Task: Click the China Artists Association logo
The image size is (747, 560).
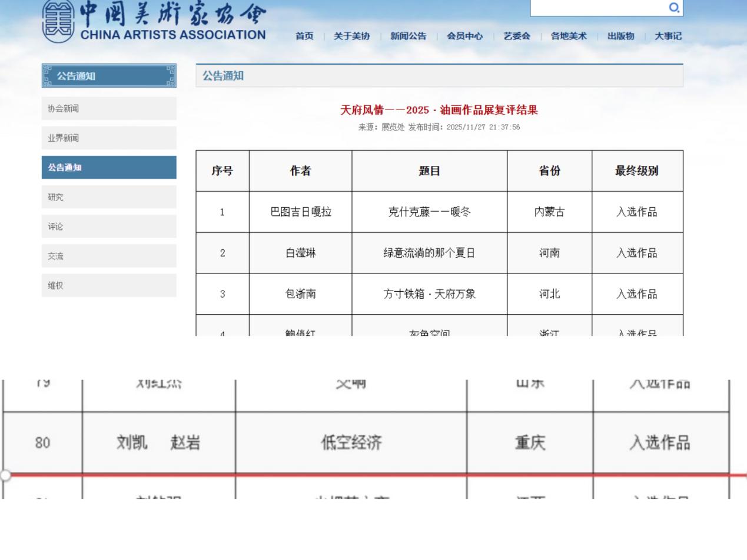Action: point(154,22)
